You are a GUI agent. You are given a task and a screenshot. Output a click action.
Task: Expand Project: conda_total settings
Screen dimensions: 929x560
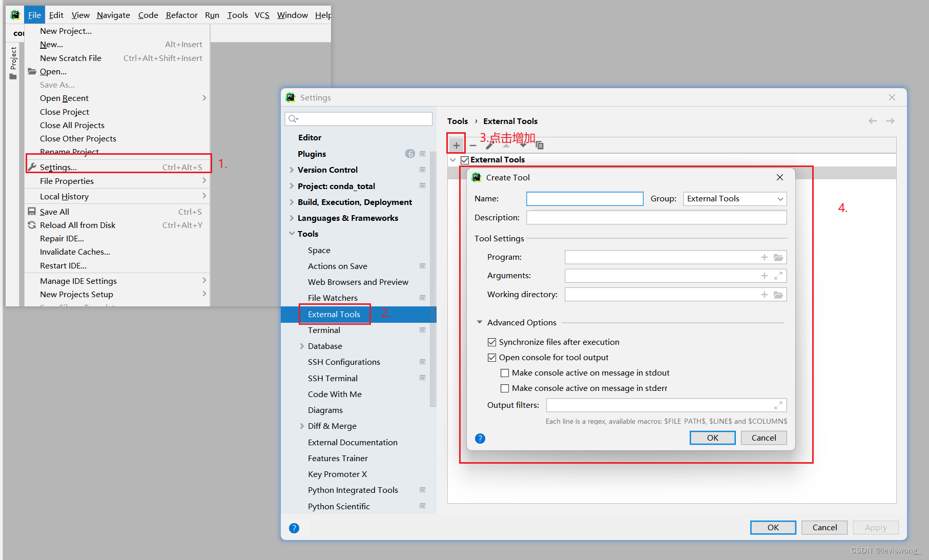click(x=292, y=186)
